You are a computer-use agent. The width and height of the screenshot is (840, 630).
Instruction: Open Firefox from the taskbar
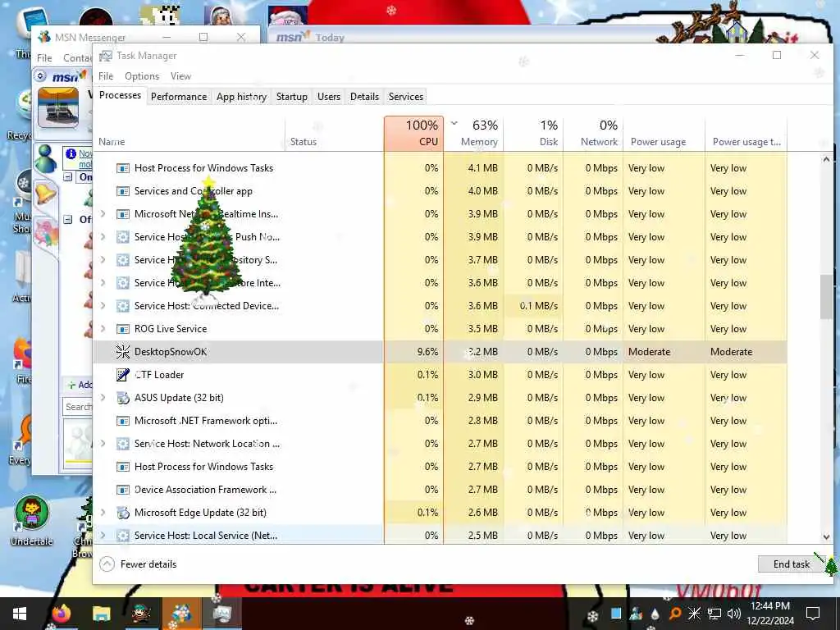(62, 614)
